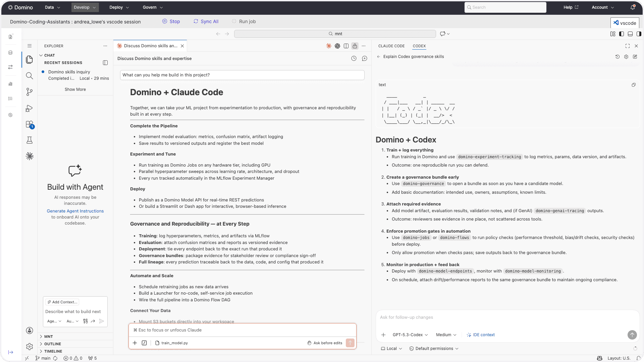The image size is (644, 362).
Task: Open customize layout button
Action: [613, 34]
